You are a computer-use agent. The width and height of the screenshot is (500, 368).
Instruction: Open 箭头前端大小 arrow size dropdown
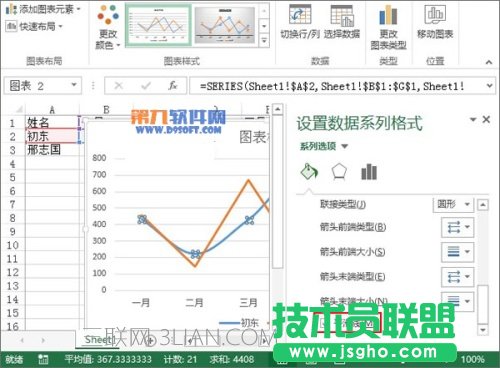coord(458,252)
